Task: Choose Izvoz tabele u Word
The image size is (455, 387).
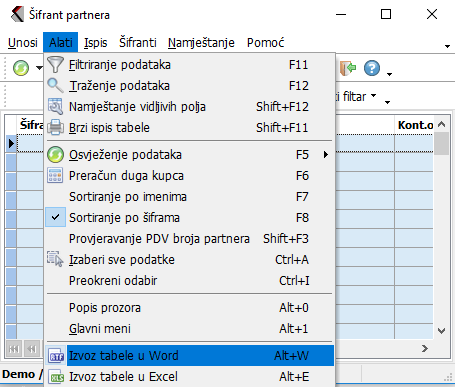Action: point(190,356)
